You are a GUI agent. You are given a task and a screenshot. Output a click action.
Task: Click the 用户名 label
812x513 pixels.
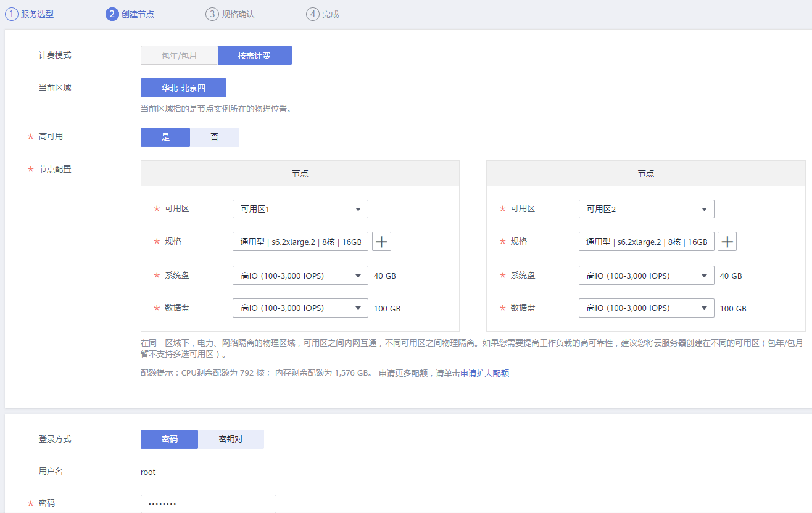click(x=51, y=471)
